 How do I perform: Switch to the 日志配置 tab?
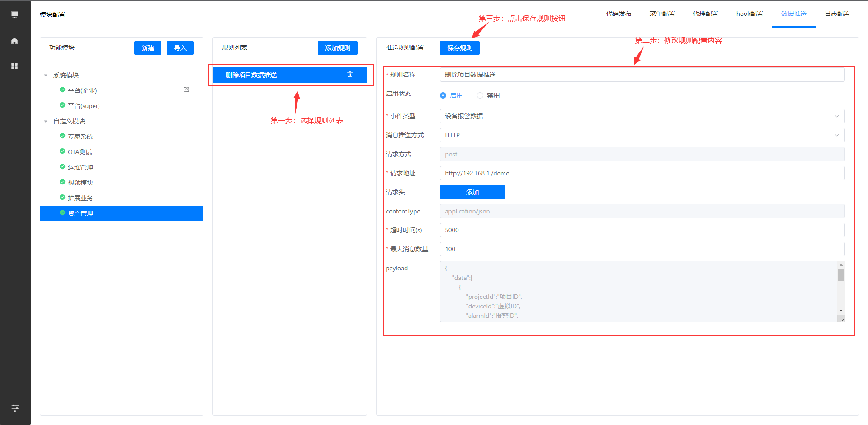pyautogui.click(x=837, y=14)
